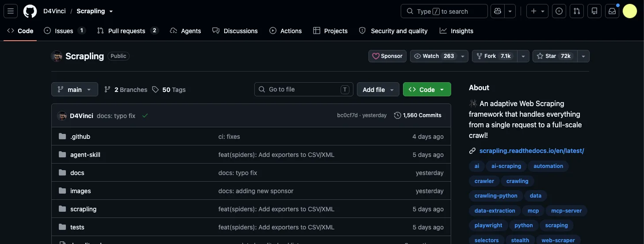Go to GitHub home via Octocat logo
The width and height of the screenshot is (644, 244).
tap(30, 11)
